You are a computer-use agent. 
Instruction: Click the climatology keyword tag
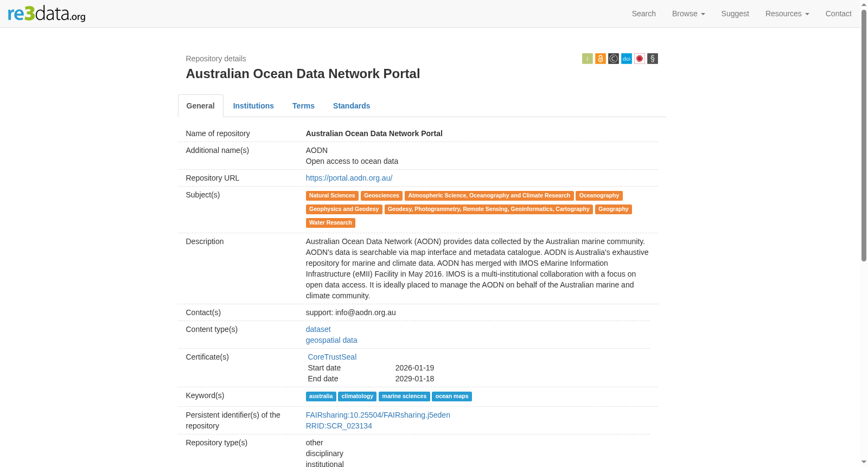click(358, 396)
